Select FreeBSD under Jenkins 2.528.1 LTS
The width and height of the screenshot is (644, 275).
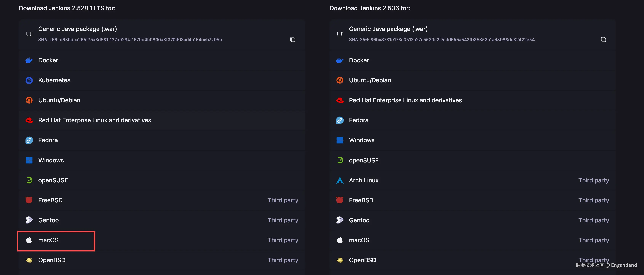(50, 200)
